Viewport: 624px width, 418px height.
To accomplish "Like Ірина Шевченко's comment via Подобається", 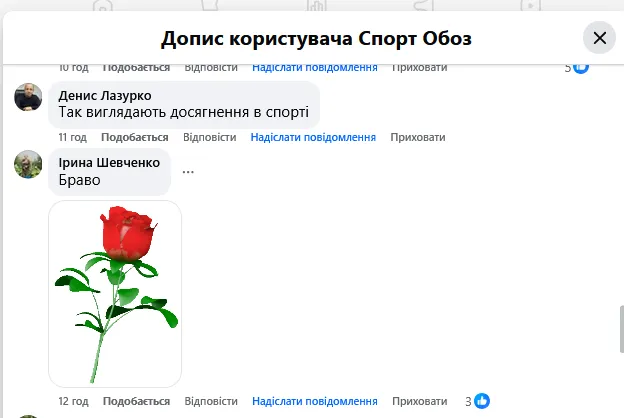I will pyautogui.click(x=136, y=401).
